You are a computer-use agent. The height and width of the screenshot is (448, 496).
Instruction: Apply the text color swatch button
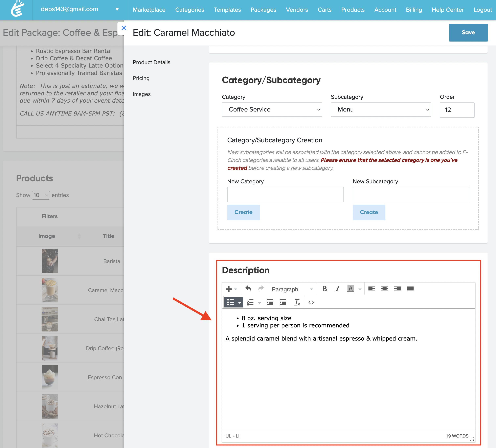350,289
